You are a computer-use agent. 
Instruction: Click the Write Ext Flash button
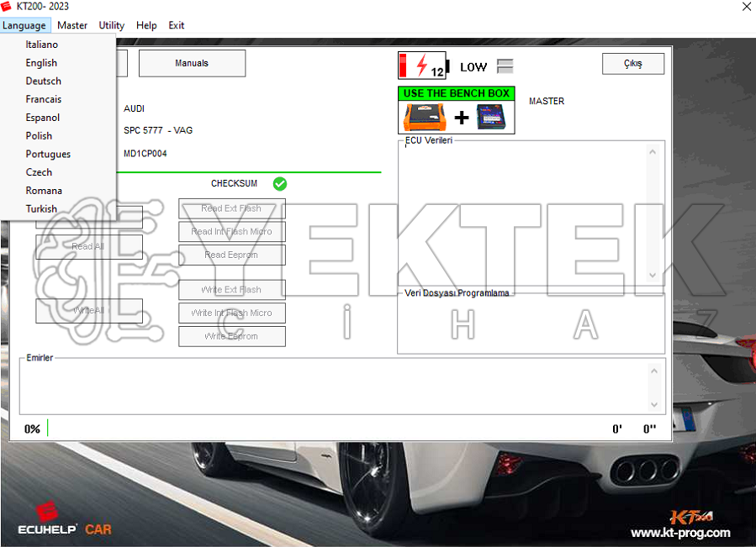231,289
